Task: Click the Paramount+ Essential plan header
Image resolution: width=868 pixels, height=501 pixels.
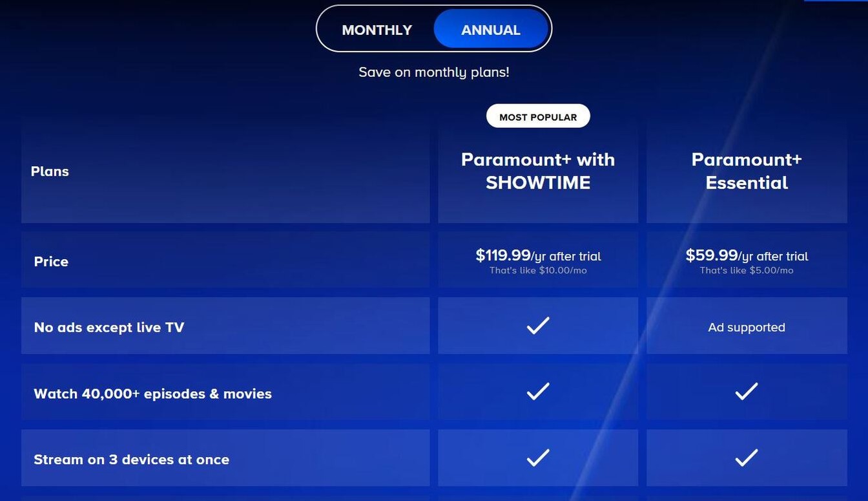Action: click(747, 171)
